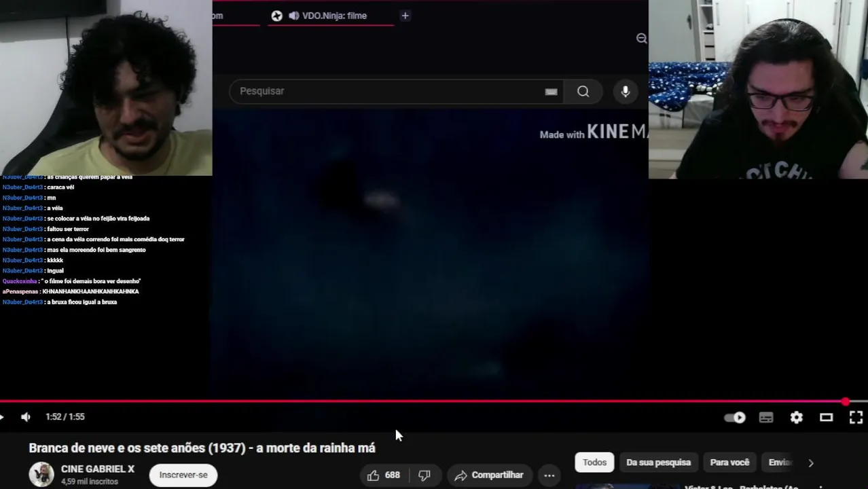Dislike the video with thumbs-down icon
Viewport: 868px width, 489px height.
424,475
